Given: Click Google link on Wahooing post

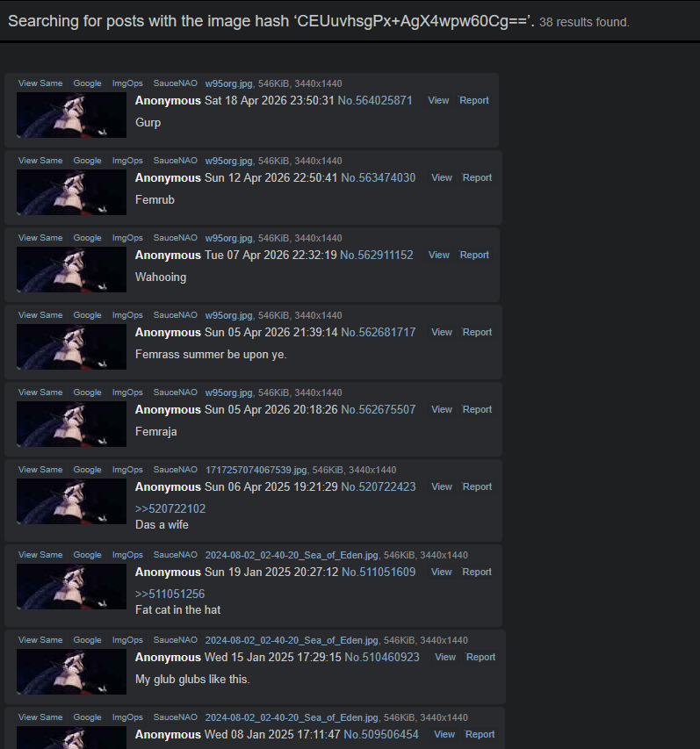Looking at the screenshot, I should (x=87, y=238).
